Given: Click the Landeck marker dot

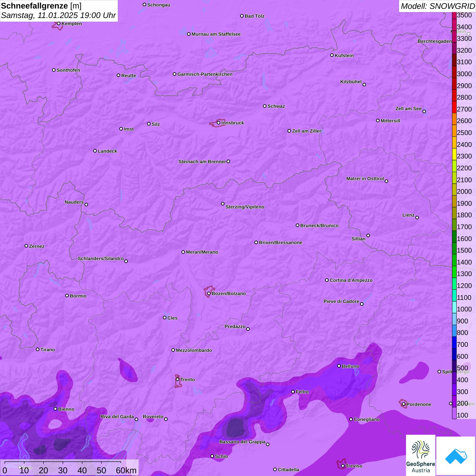Looking at the screenshot, I should pyautogui.click(x=95, y=151).
